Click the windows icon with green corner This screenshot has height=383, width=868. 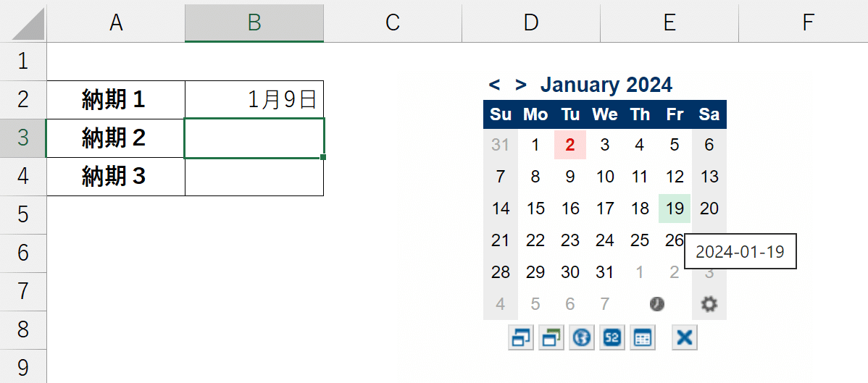(x=551, y=337)
